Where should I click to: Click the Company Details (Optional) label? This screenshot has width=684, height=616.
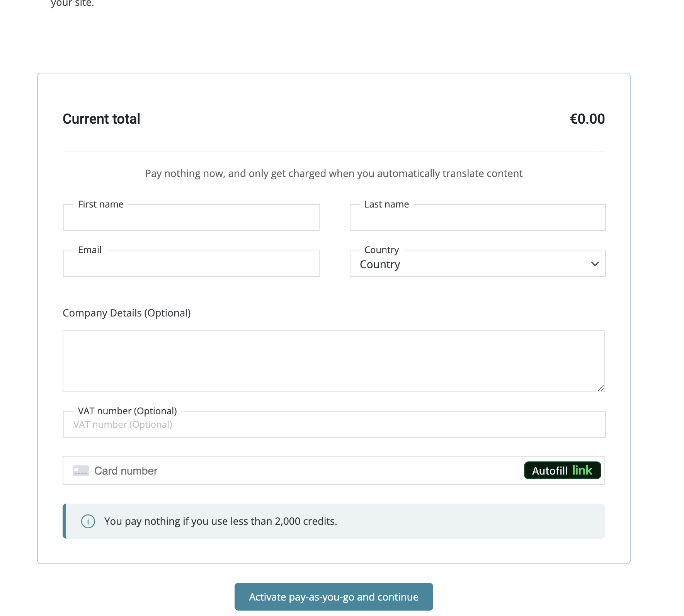coord(127,313)
